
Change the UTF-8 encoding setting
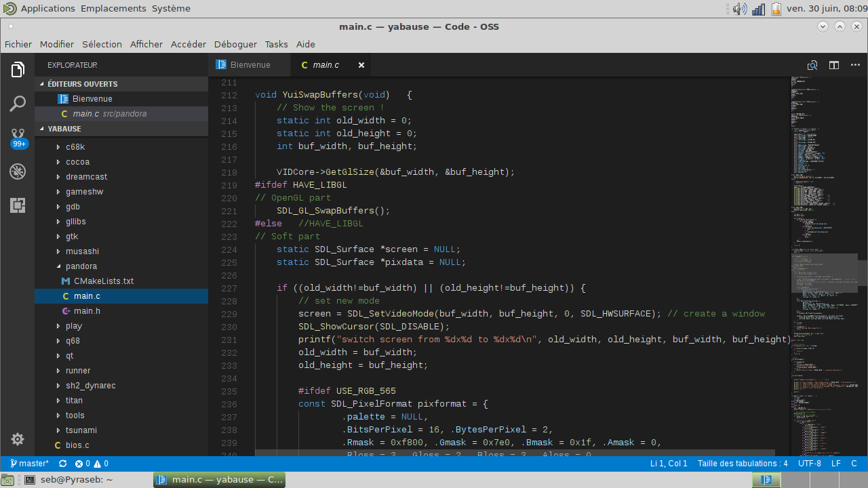click(x=809, y=464)
